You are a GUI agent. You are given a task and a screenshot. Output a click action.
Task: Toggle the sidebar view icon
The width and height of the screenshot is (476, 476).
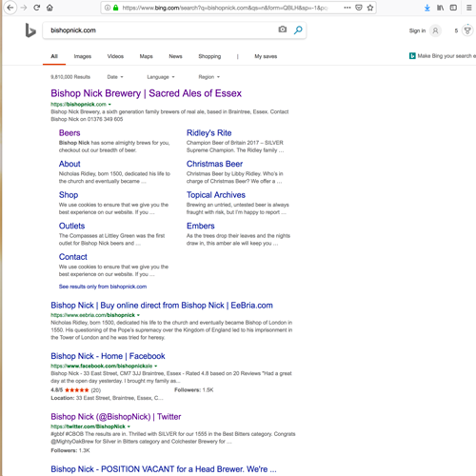453,8
